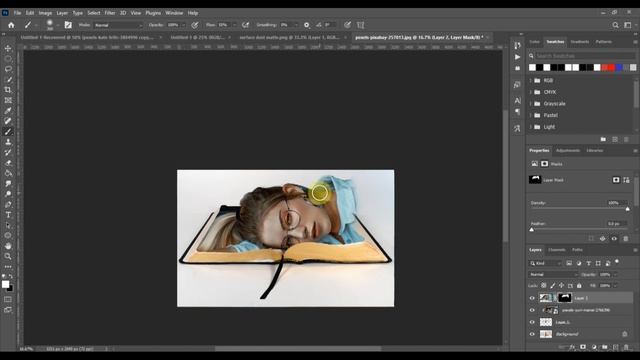Open the Flow dropdown arrow
Viewport: 640px width, 360px height.
(234, 25)
